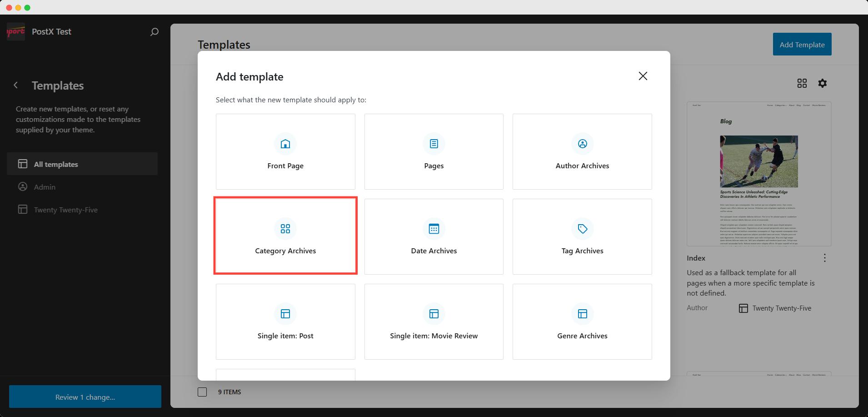Click the Index template title
This screenshot has height=417, width=868.
click(696, 258)
